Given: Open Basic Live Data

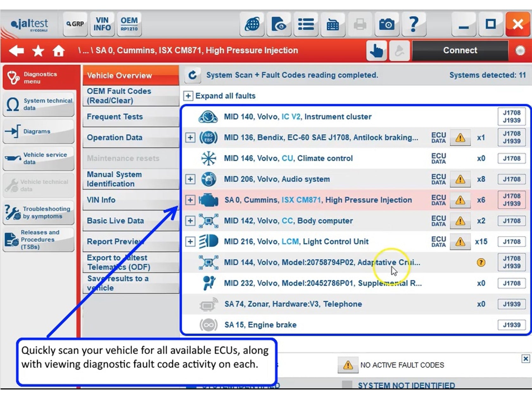Looking at the screenshot, I should coord(131,221).
